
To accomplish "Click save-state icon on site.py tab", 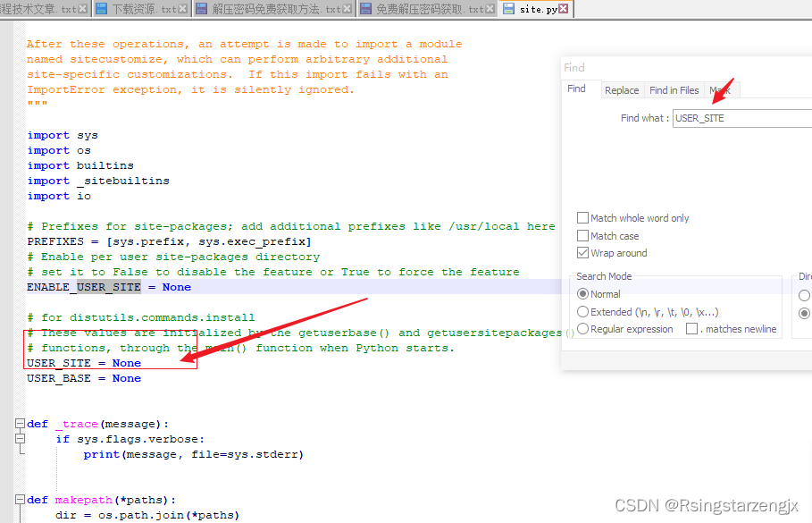I will tap(509, 9).
